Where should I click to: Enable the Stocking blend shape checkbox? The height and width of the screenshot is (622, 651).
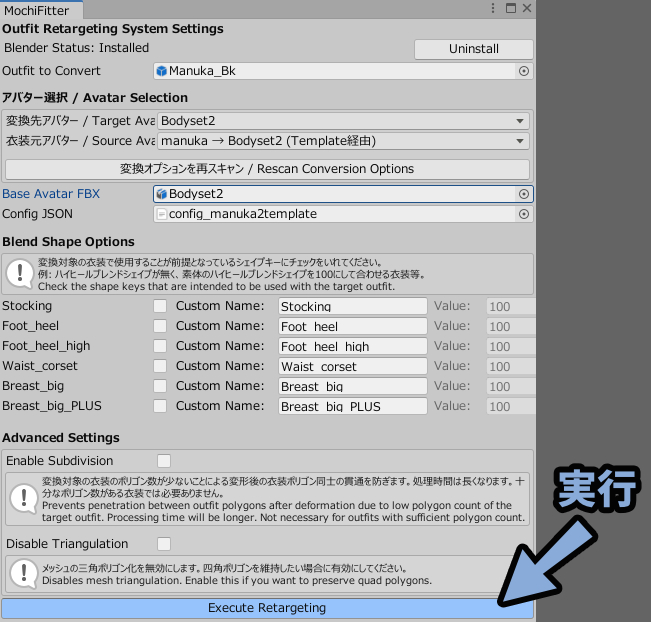coord(160,306)
